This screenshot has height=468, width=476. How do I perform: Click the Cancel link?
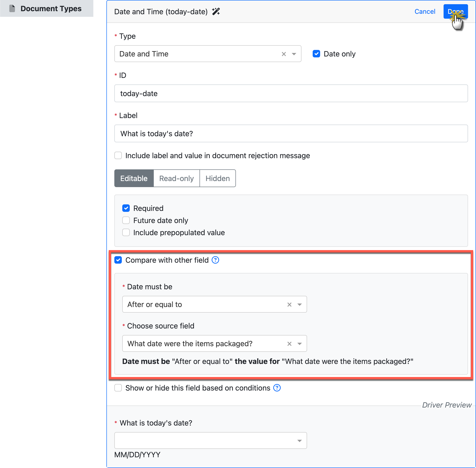(x=425, y=12)
